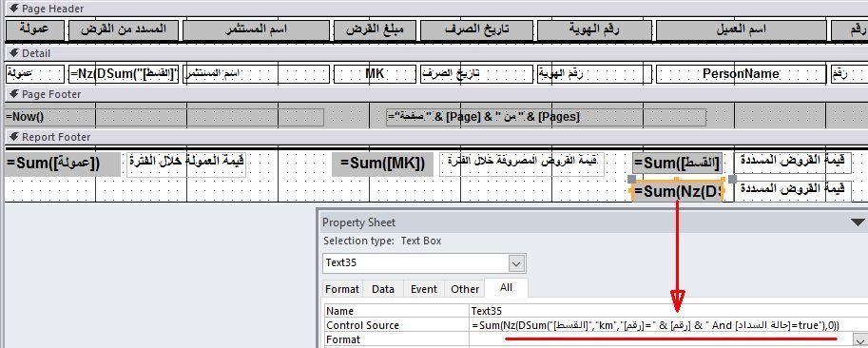Switch to the Event tab
This screenshot has height=348, width=868.
click(424, 289)
